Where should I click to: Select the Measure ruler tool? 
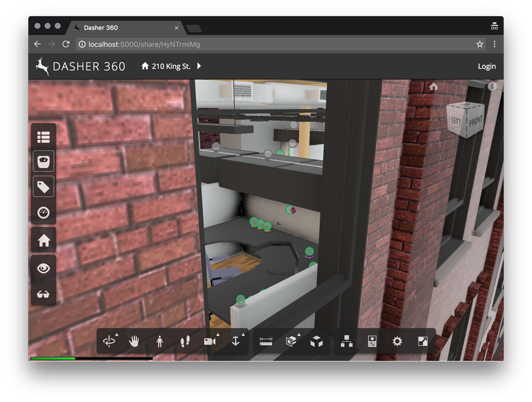(266, 341)
